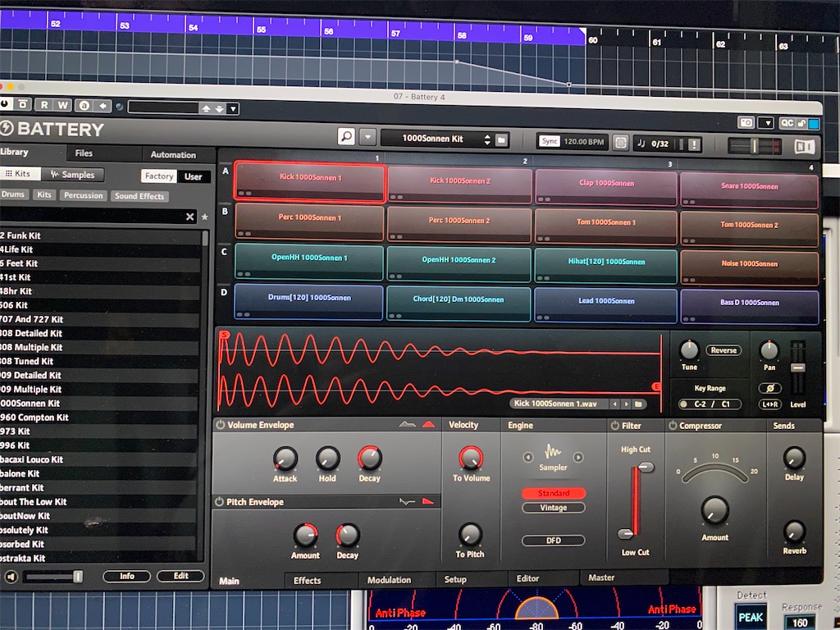Switch to User content with the User button

click(194, 176)
